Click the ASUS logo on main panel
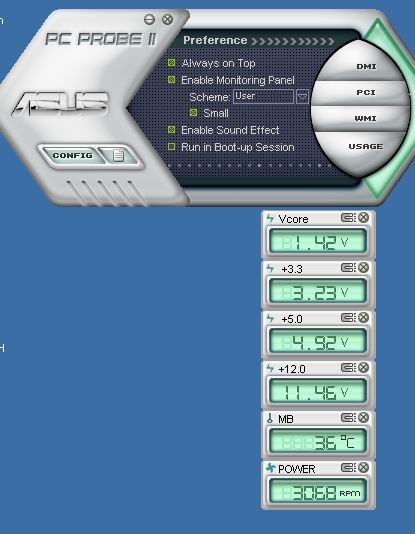Screen dimensions: 415x534 [60, 103]
